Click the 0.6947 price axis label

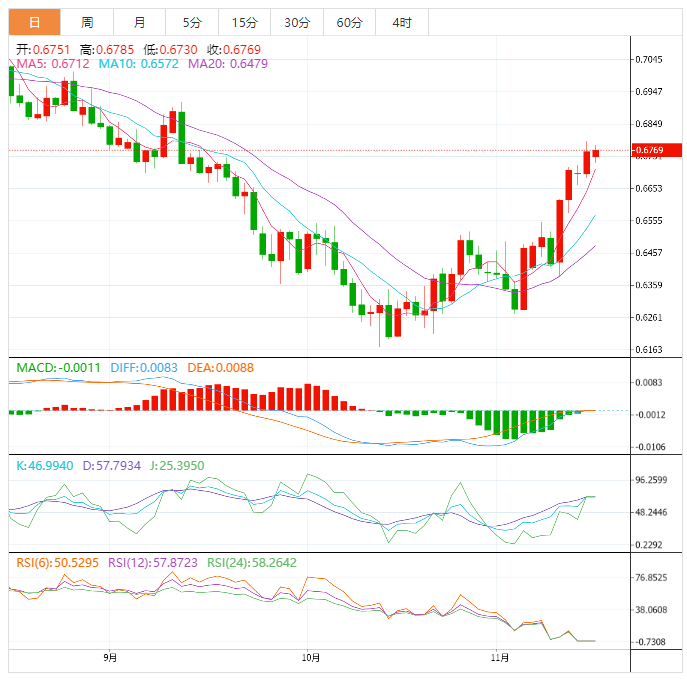coord(649,92)
